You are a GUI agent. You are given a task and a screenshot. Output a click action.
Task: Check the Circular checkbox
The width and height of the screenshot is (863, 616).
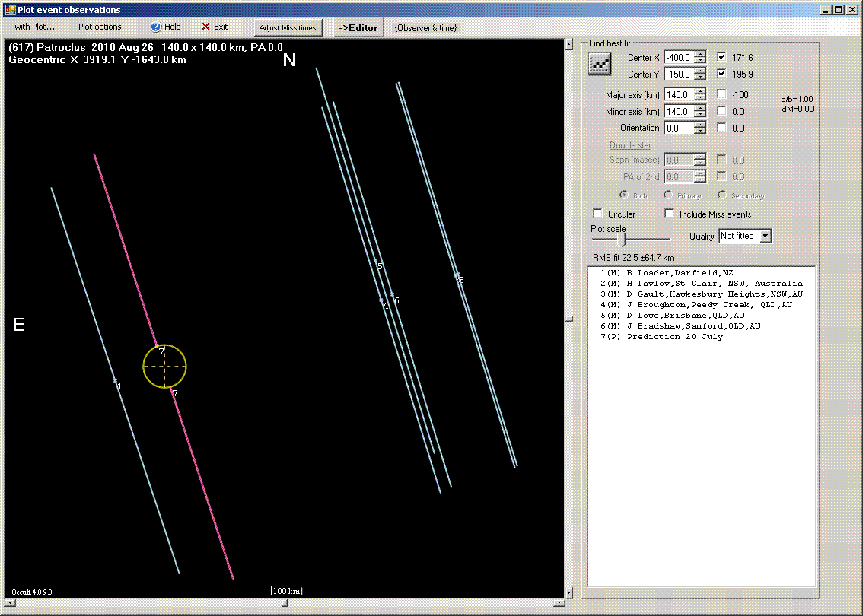[597, 214]
